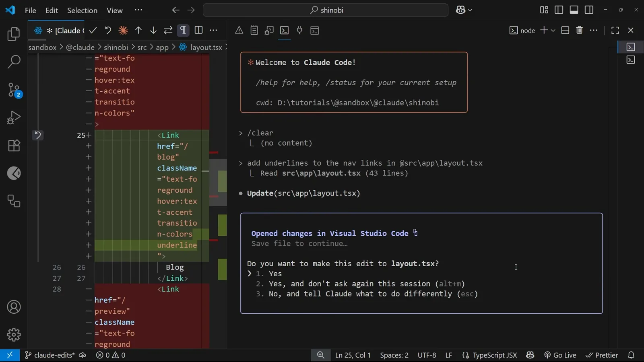Open more actions menu in editor toolbar
The width and height of the screenshot is (644, 362).
pyautogui.click(x=213, y=30)
